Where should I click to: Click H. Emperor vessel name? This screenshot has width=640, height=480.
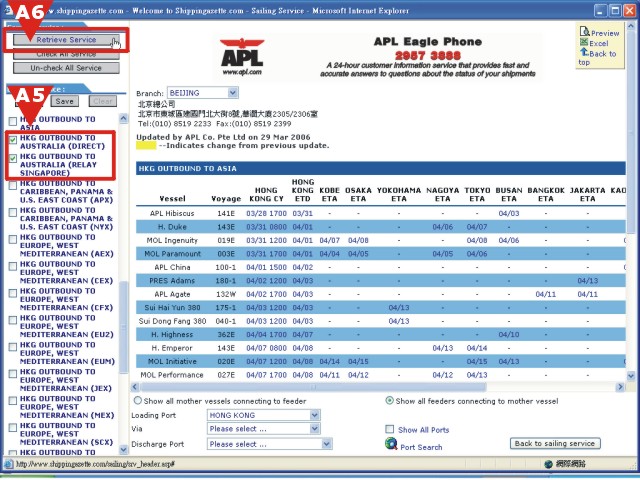[171, 348]
